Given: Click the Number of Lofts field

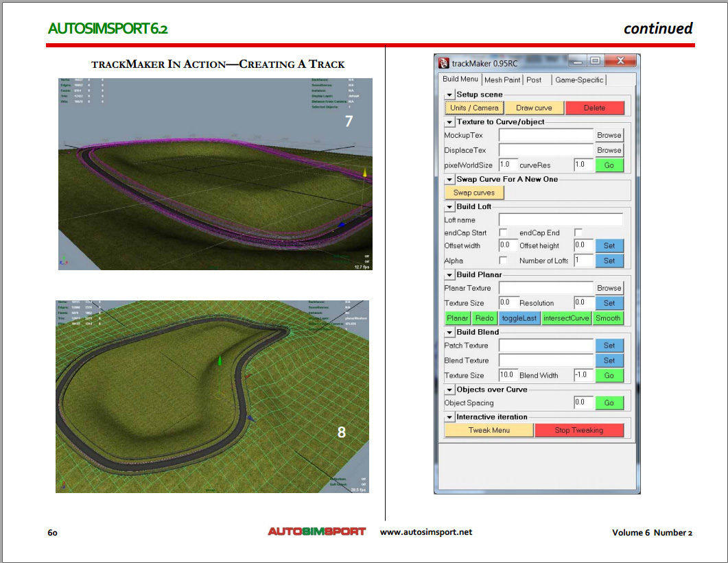Looking at the screenshot, I should tap(584, 261).
